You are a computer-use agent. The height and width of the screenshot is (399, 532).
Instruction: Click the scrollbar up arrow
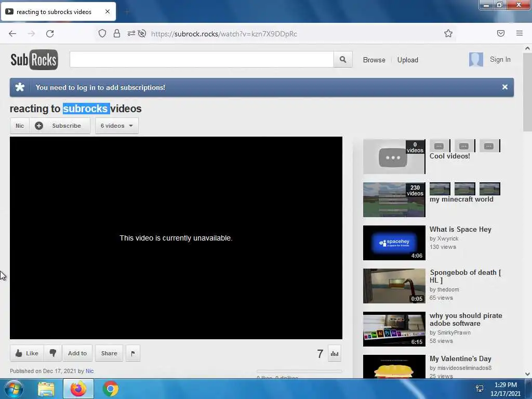(x=527, y=48)
